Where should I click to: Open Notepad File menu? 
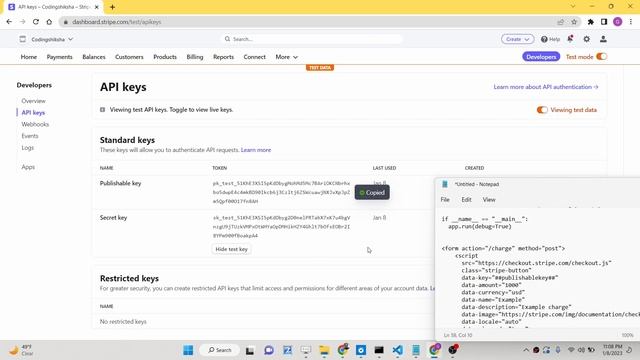click(x=445, y=200)
